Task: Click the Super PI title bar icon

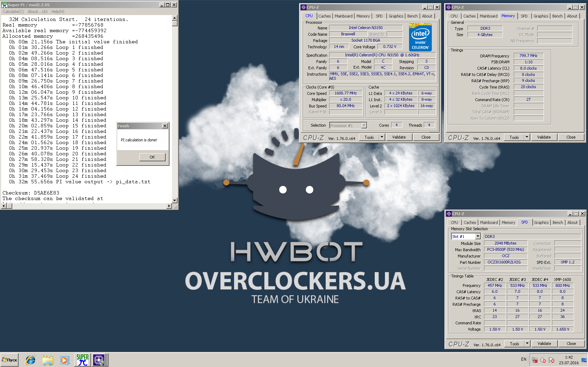Action: 4,5
